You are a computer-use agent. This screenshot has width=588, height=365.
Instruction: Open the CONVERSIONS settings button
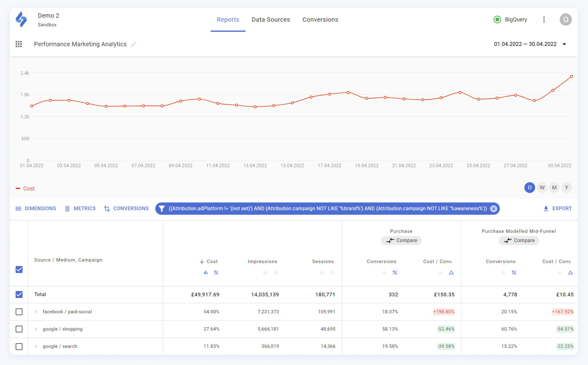point(126,208)
